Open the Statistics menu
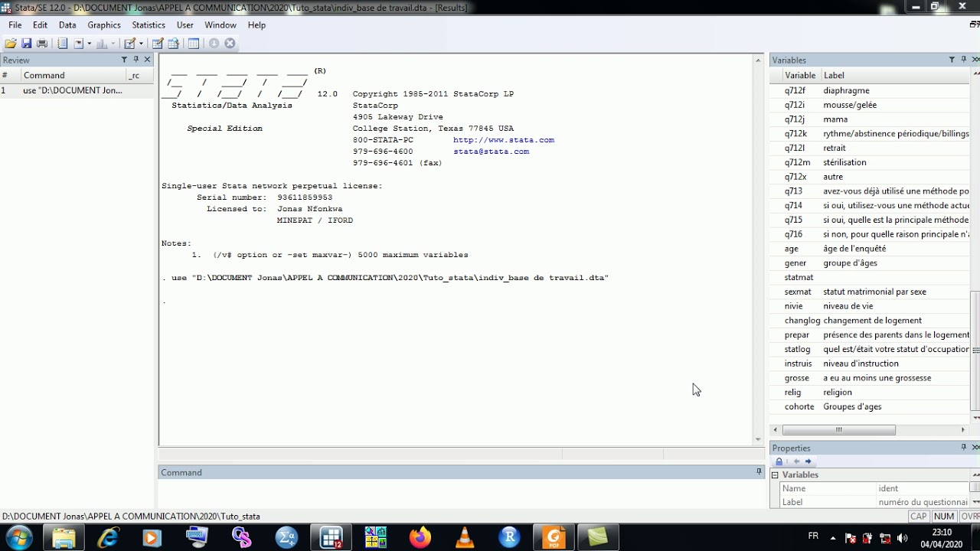The image size is (980, 551). click(x=149, y=25)
